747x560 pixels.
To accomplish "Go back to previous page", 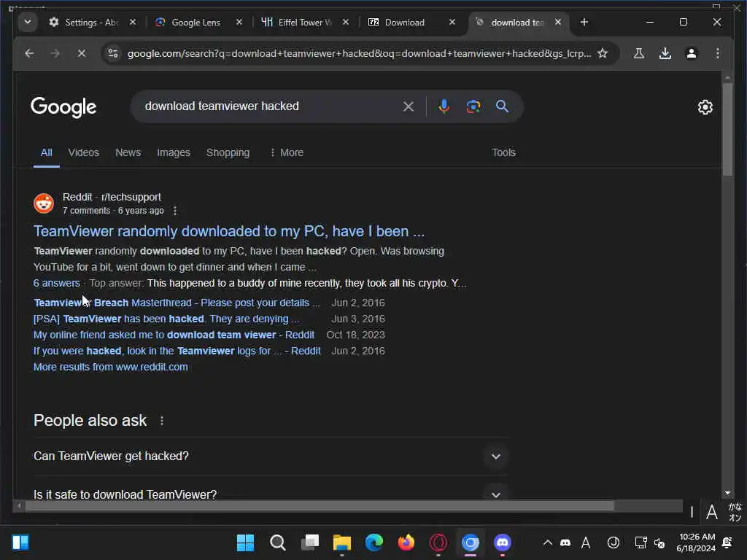I will [x=29, y=53].
